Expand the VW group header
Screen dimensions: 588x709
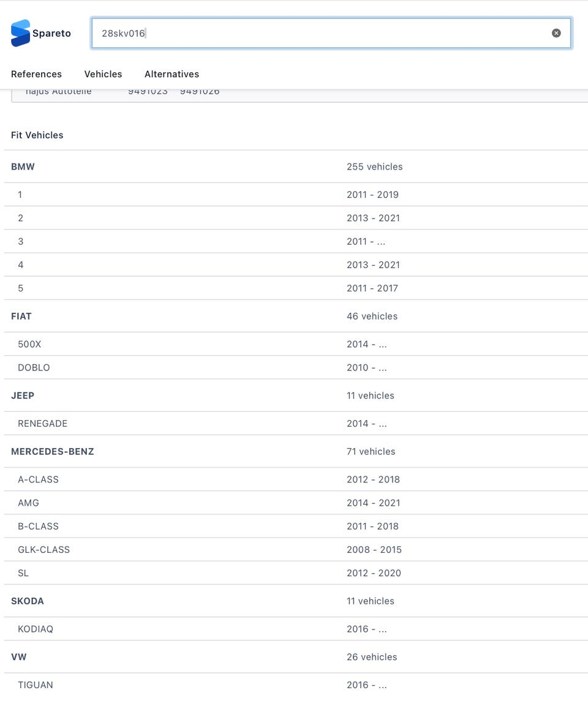point(296,656)
